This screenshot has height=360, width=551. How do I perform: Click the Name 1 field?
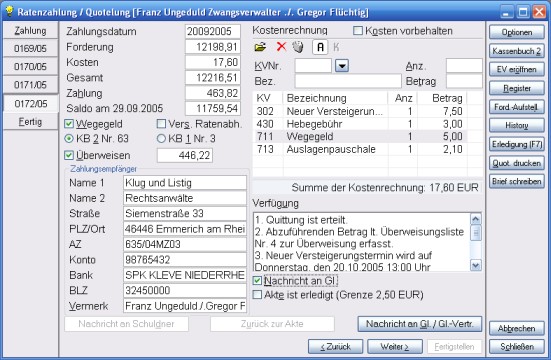(x=185, y=183)
